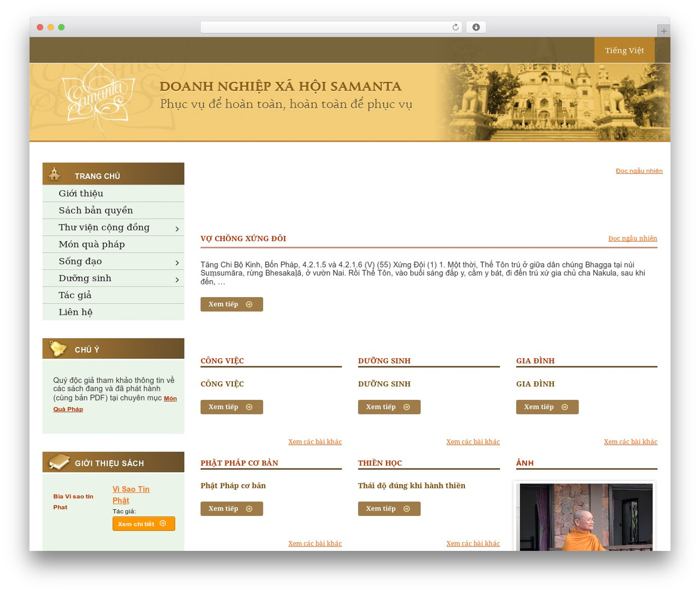
Task: Click Xem tiếp under Vợ Chồng Xứng Đôi article
Action: [x=231, y=304]
